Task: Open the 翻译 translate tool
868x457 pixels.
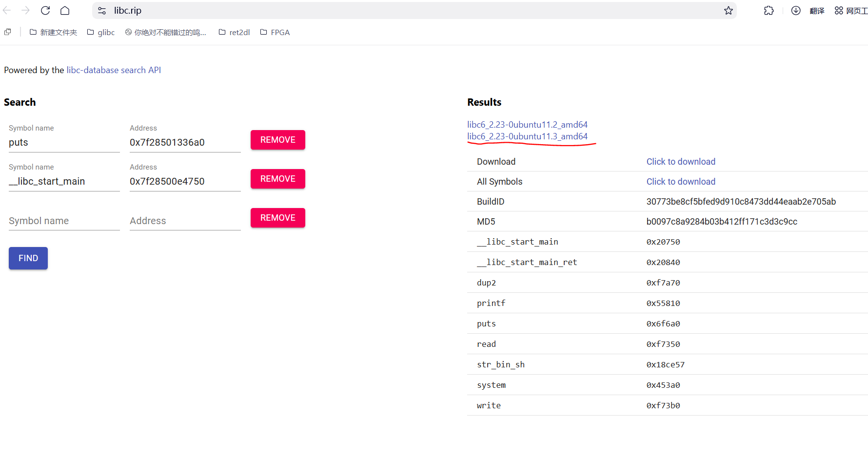Action: pyautogui.click(x=817, y=11)
